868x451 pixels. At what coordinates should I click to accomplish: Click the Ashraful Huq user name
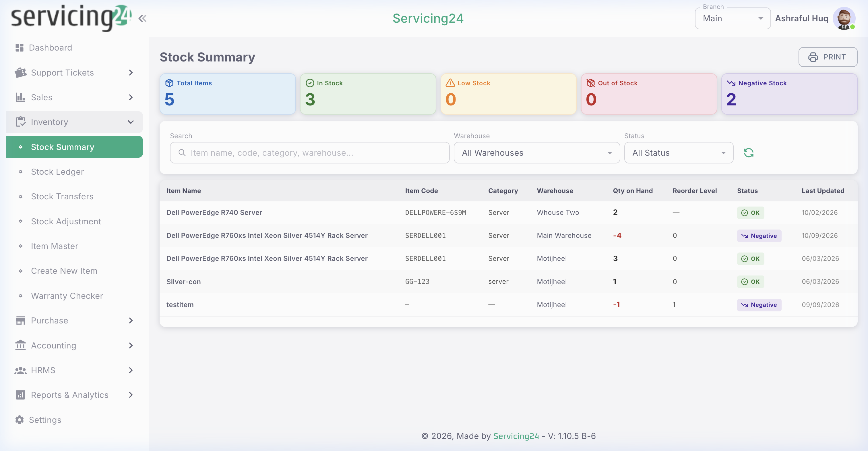point(801,19)
